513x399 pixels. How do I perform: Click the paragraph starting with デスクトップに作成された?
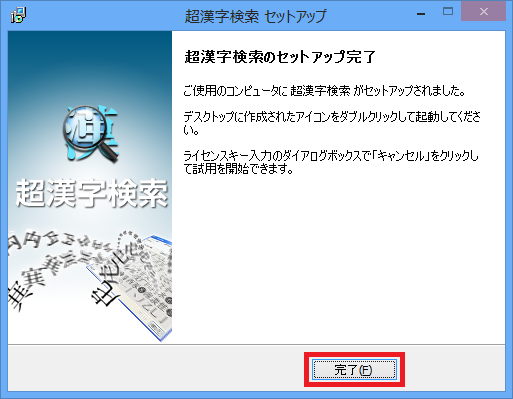[332, 123]
